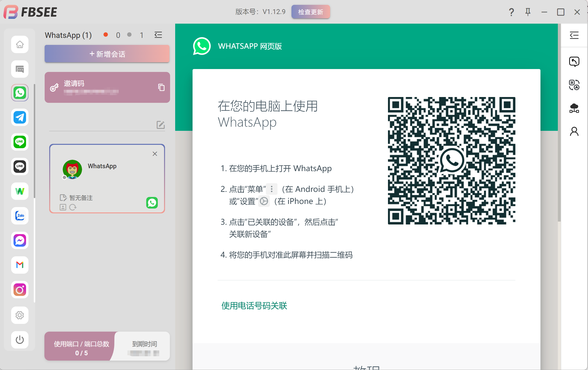
Task: Click the 'WhatsApp (1)' panel title
Action: [68, 35]
